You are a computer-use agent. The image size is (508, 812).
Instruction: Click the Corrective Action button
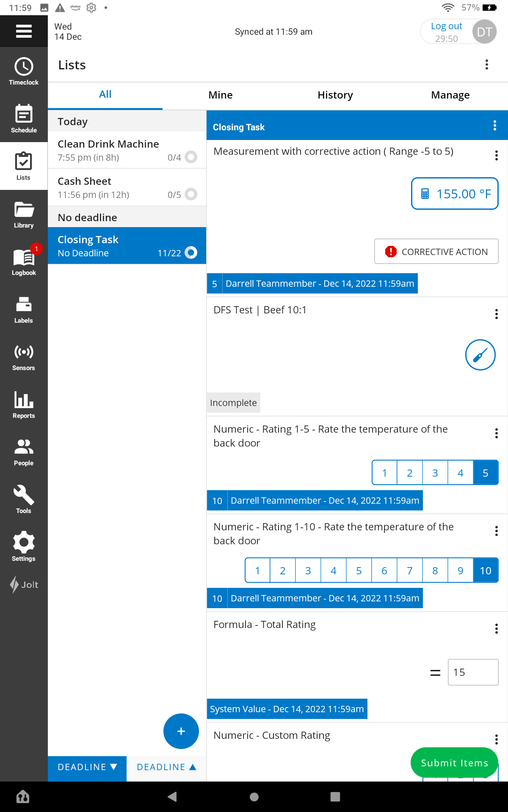point(436,252)
